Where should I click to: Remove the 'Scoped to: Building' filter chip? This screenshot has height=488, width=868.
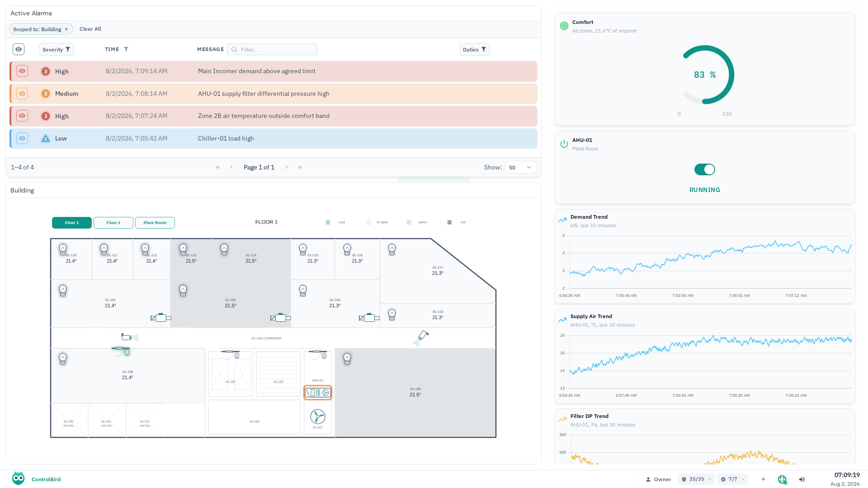tap(66, 29)
